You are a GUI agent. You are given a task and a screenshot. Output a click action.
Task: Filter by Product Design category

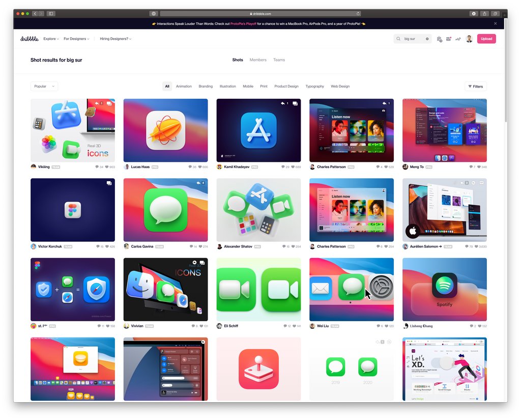(x=286, y=86)
